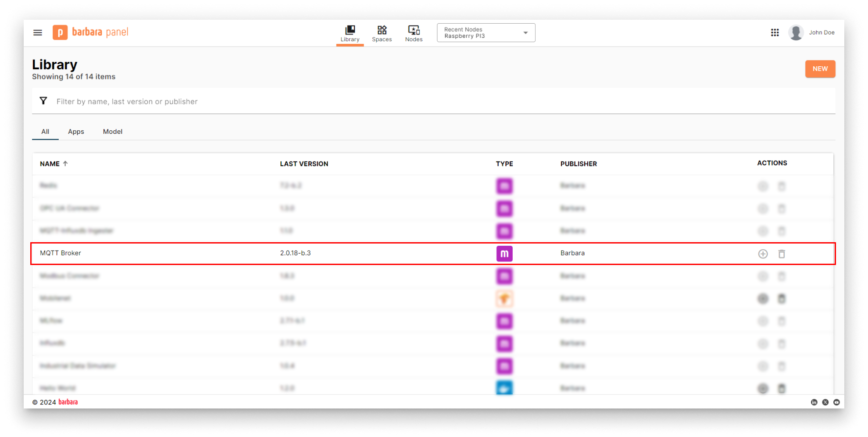Screen dimensions: 868x437
Task: Click the X social icon in footer
Action: [826, 402]
